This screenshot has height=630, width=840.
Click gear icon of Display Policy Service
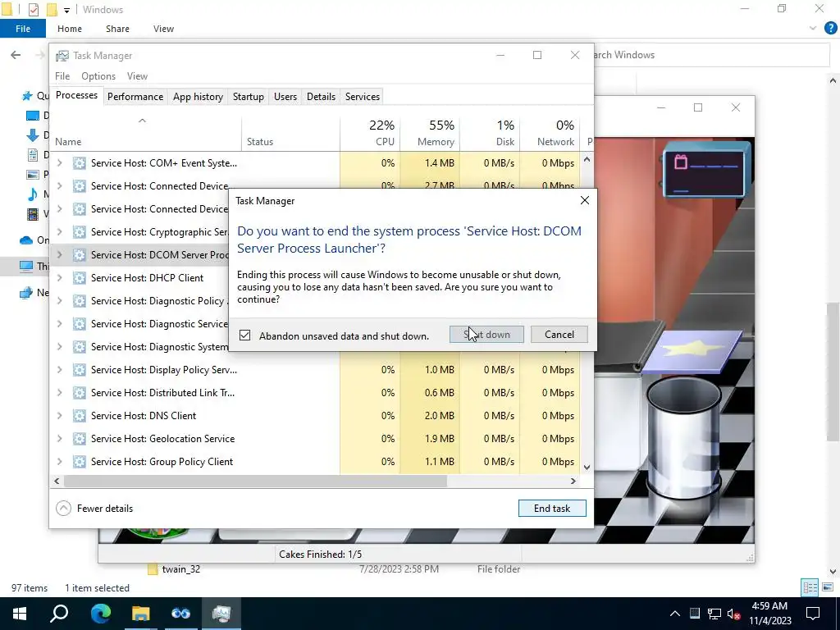[x=80, y=370]
